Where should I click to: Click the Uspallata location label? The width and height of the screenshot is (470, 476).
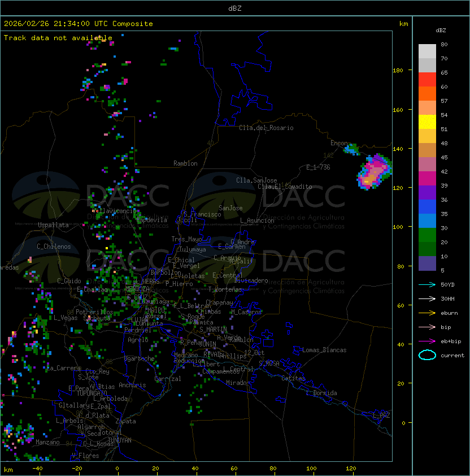(x=53, y=225)
